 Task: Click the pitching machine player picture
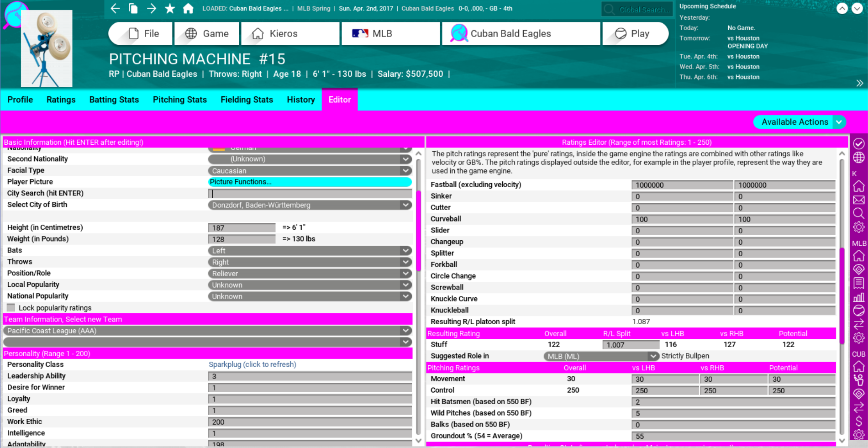(x=47, y=49)
